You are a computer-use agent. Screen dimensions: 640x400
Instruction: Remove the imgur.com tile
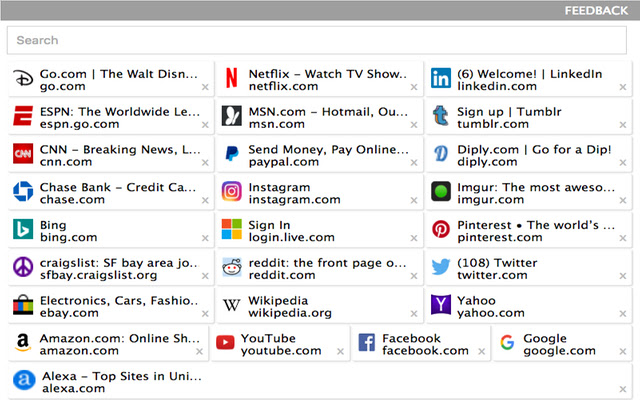[x=623, y=200]
